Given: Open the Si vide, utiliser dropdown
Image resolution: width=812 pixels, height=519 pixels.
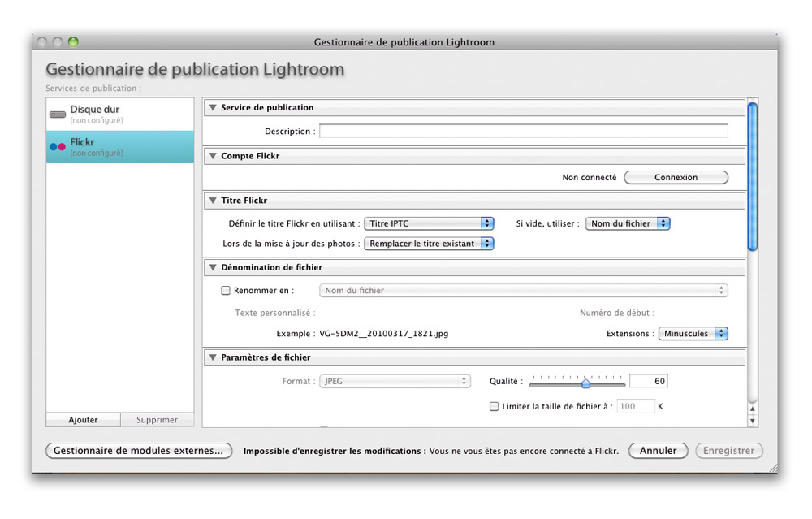Looking at the screenshot, I should [628, 223].
